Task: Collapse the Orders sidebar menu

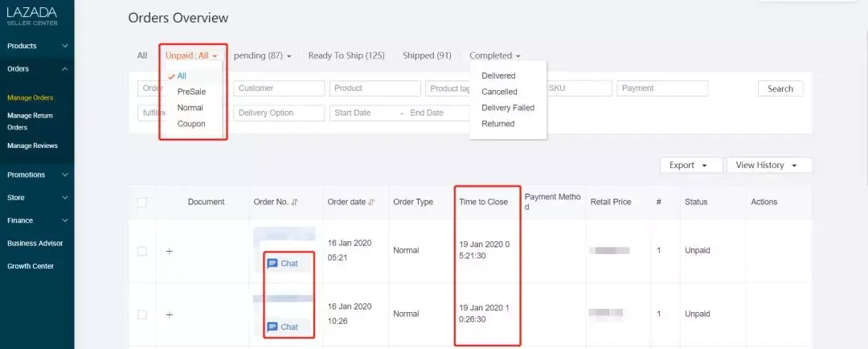Action: click(x=37, y=69)
